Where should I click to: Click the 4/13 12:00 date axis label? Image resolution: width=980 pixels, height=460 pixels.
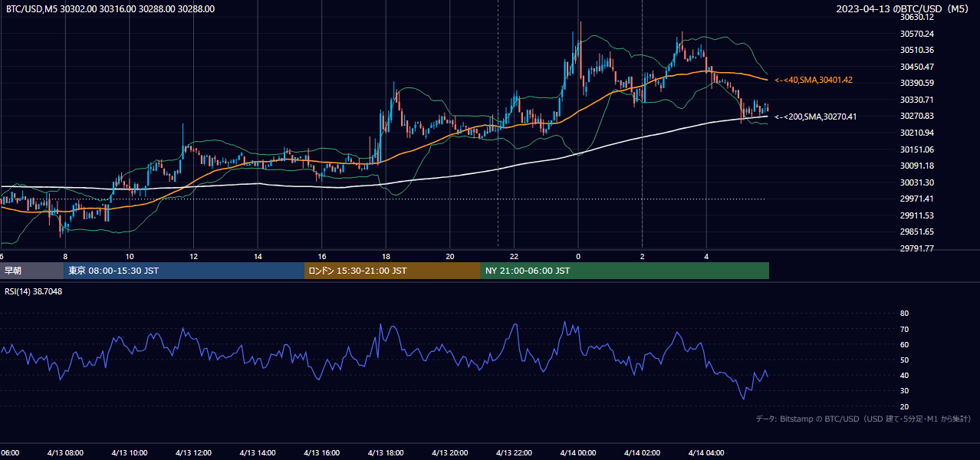193,453
